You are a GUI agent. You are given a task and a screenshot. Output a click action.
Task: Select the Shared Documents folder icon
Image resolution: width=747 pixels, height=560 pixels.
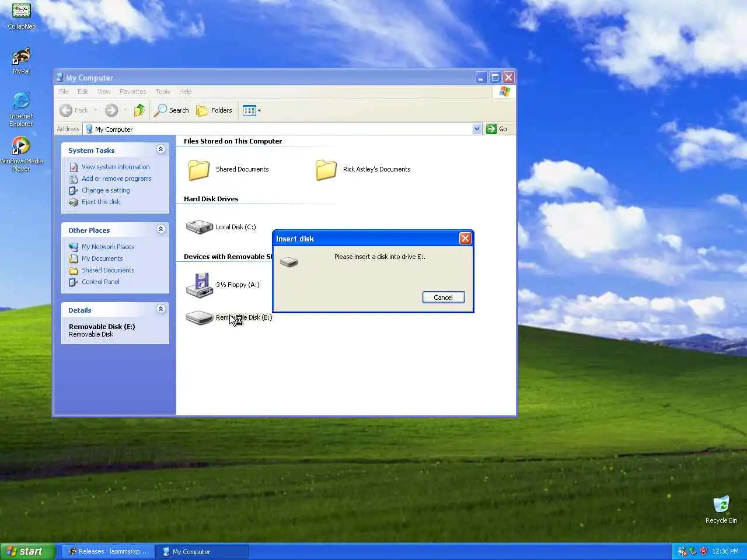pos(198,169)
